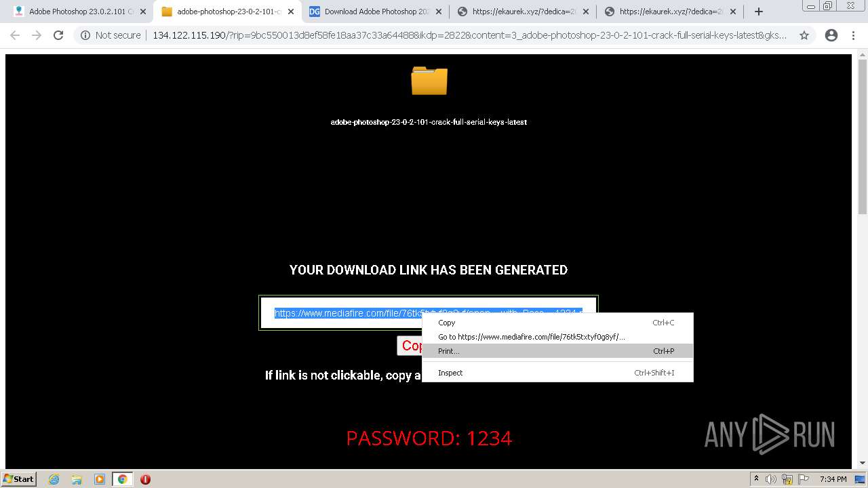Choose Copy from the context menu
868x488 pixels.
click(x=557, y=323)
